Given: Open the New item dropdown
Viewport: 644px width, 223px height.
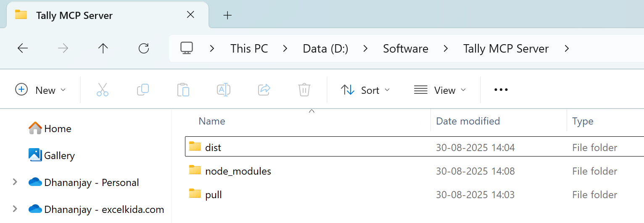Looking at the screenshot, I should point(41,90).
